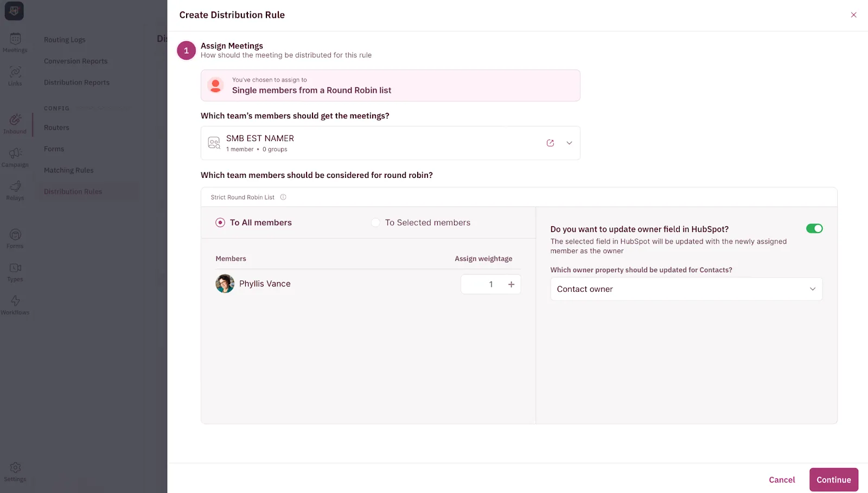
Task: Click the weightage value field for Phyllis Vance
Action: (x=490, y=284)
